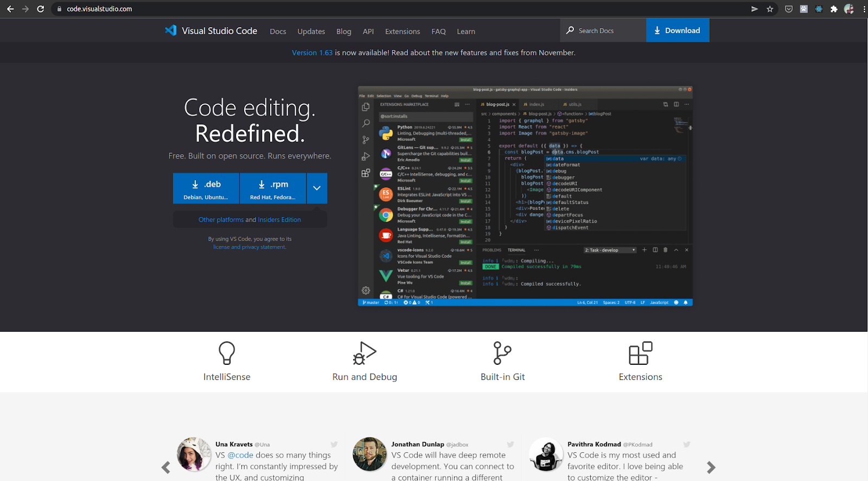Screen dimensions: 868x481
Task: Open Extensions in the top navigation
Action: [x=403, y=31]
